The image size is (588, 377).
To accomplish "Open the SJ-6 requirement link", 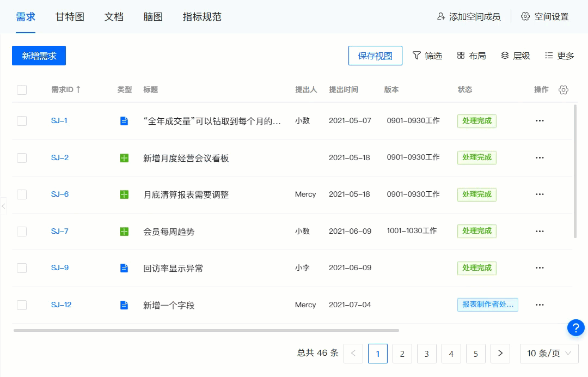I will 60,194.
